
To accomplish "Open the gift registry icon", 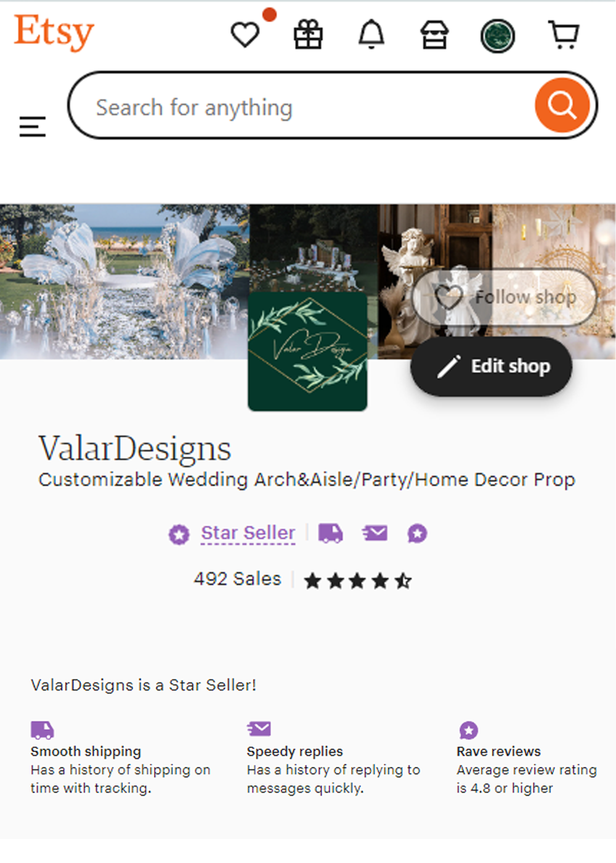I will (x=308, y=35).
